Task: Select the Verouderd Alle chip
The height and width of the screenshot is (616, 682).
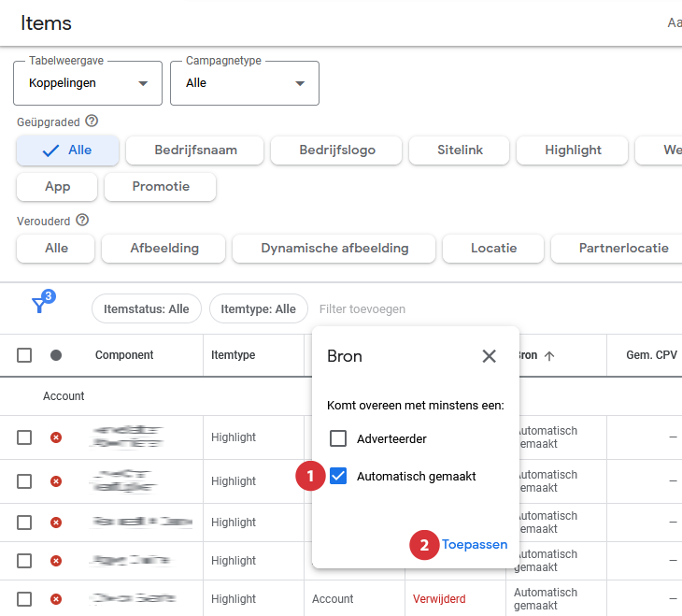Action: (x=56, y=249)
